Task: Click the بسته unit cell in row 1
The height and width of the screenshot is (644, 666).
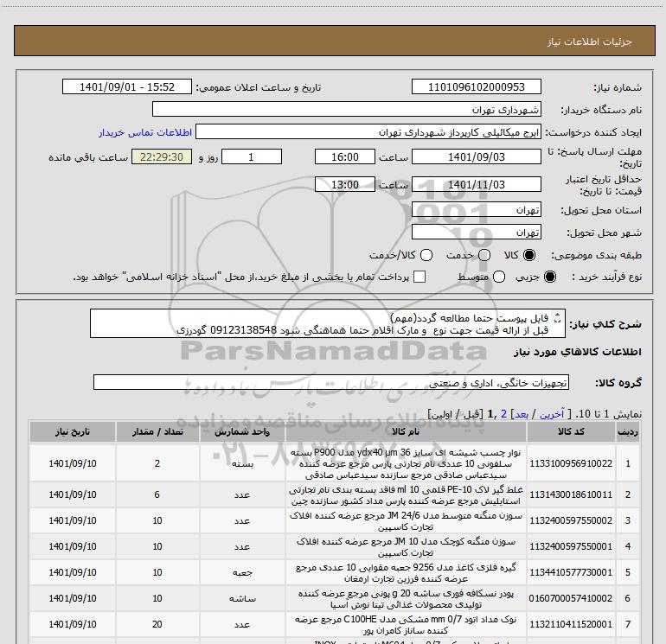Action: [242, 463]
